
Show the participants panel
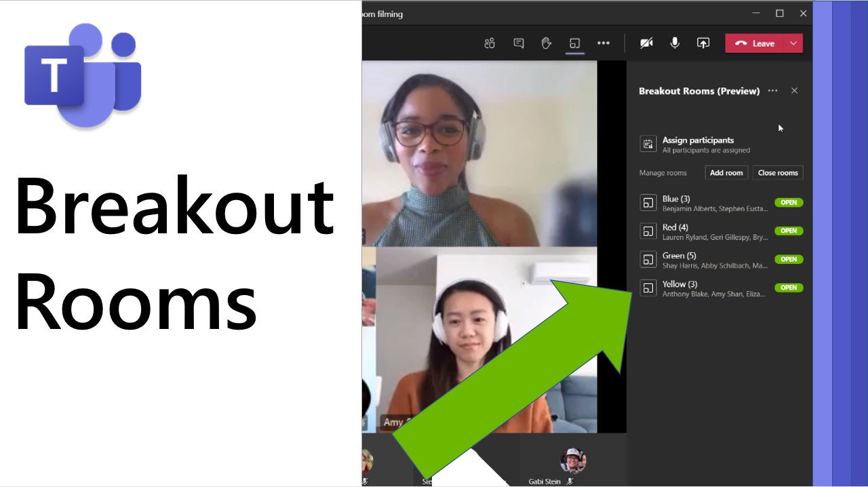(490, 43)
